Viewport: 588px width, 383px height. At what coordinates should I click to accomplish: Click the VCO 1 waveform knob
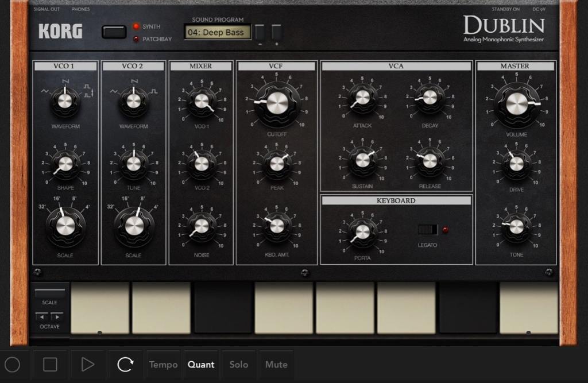click(65, 101)
